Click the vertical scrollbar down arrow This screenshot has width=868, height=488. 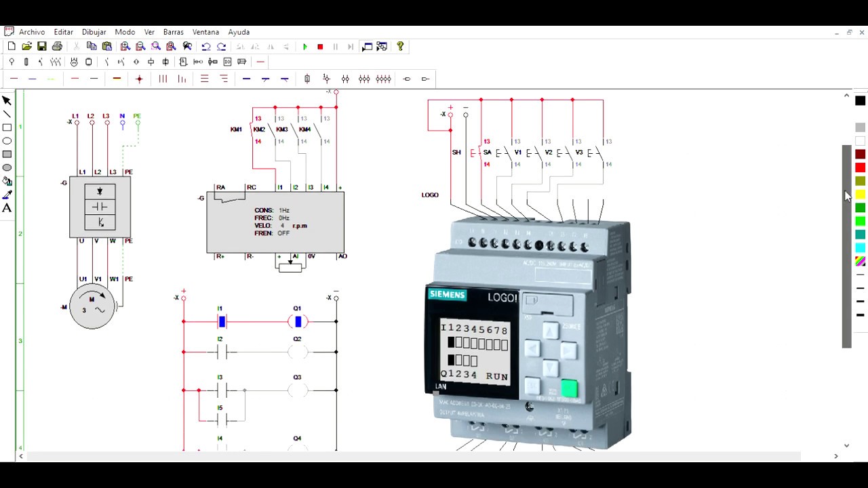click(x=846, y=445)
